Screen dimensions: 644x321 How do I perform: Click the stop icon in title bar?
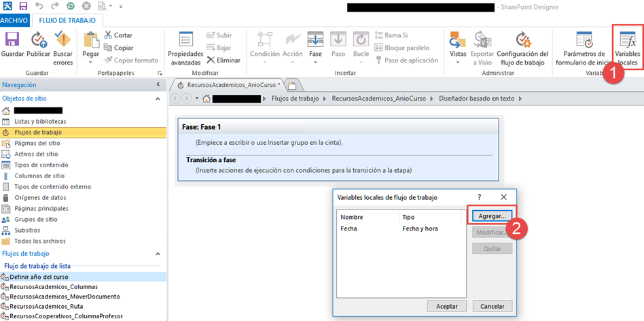[x=86, y=6]
